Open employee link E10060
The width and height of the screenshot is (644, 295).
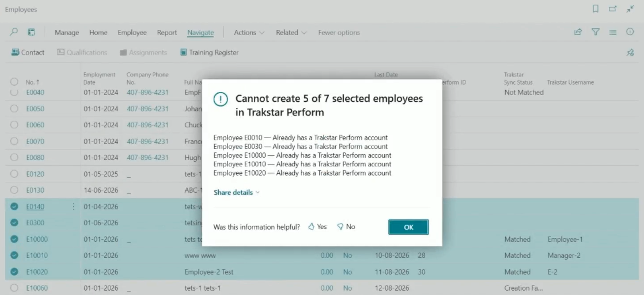click(x=37, y=288)
